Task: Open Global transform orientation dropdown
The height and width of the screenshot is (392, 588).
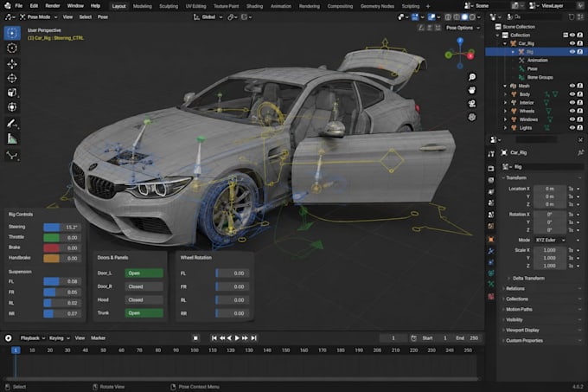Action: point(208,17)
